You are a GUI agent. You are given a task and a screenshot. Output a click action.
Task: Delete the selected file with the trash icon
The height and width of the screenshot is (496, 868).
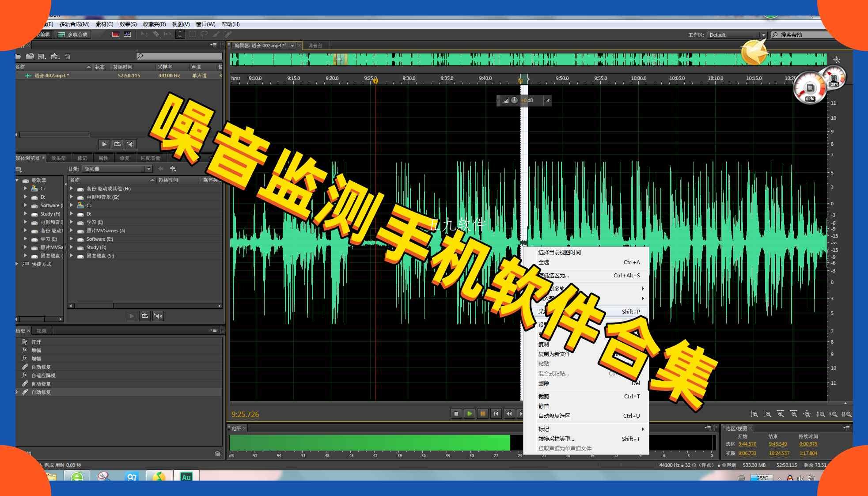(x=67, y=56)
